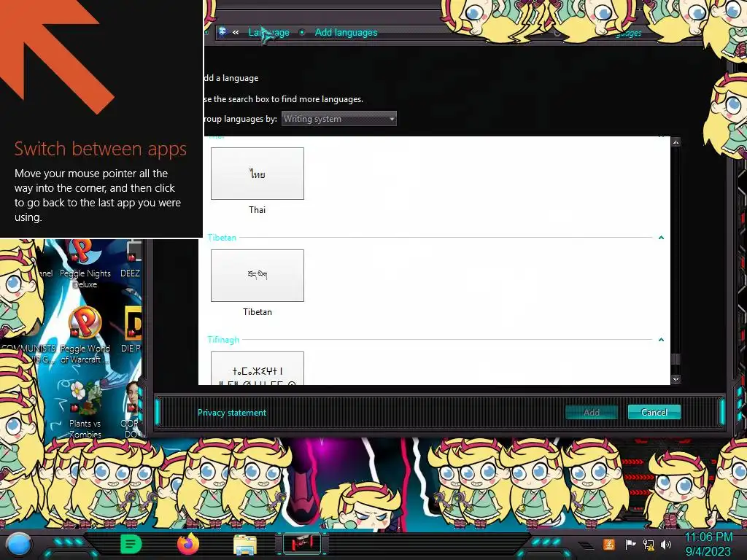Click the Tifinagh group heading

click(223, 340)
